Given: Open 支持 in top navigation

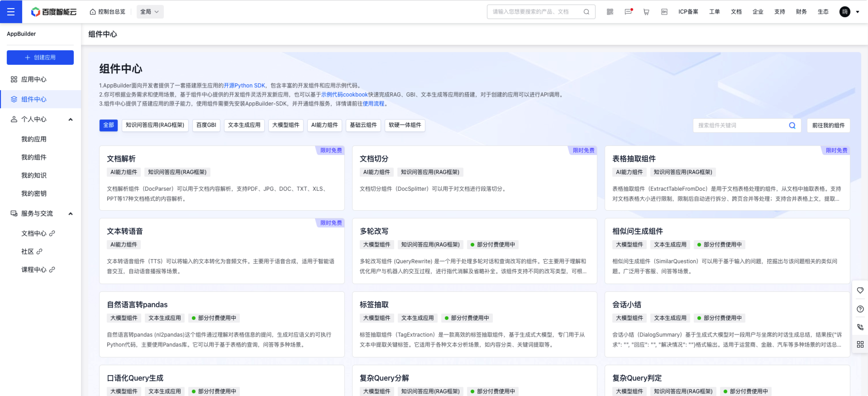Looking at the screenshot, I should click(x=779, y=12).
